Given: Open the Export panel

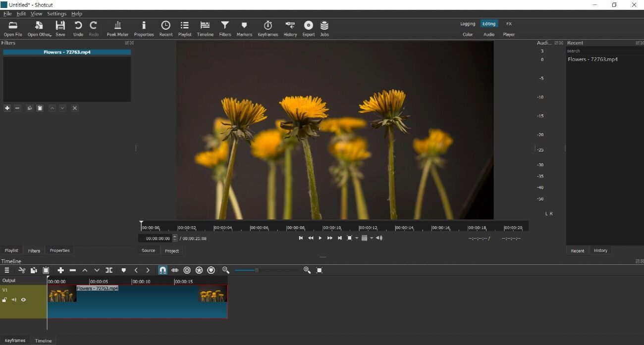Looking at the screenshot, I should tap(308, 28).
